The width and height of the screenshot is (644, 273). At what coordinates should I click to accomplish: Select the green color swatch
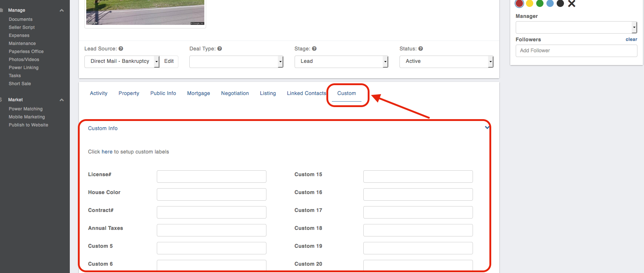click(x=540, y=3)
